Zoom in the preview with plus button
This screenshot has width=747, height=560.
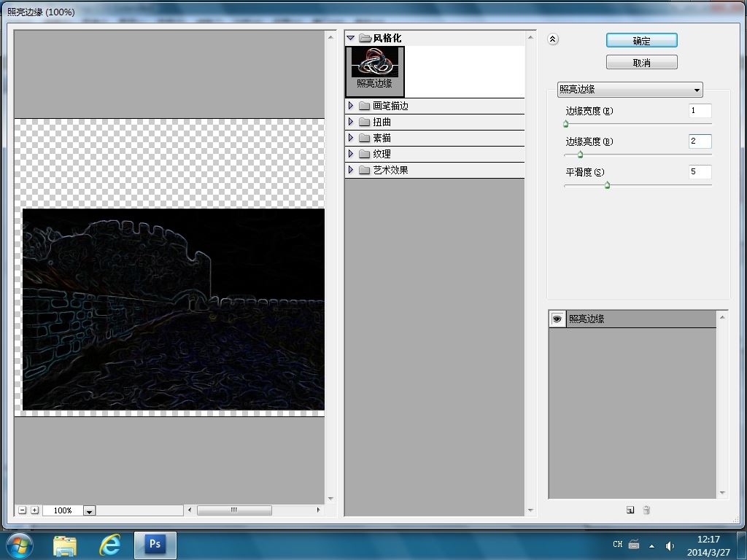pos(35,510)
